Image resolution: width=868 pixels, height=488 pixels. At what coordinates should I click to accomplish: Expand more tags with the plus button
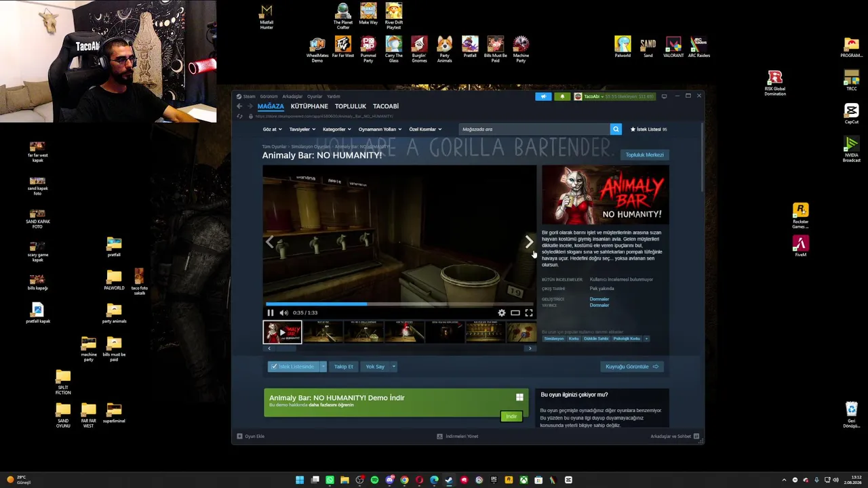point(646,339)
